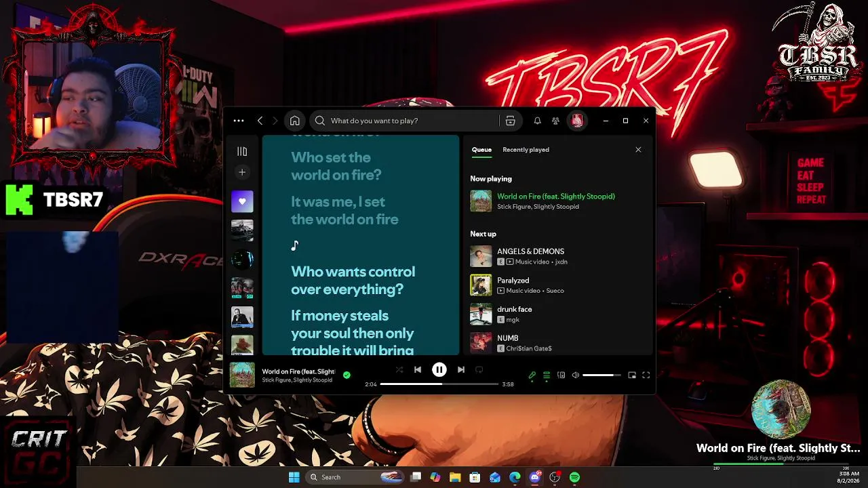Go back in Spotify navigation
This screenshot has height=488, width=868.
coord(260,121)
